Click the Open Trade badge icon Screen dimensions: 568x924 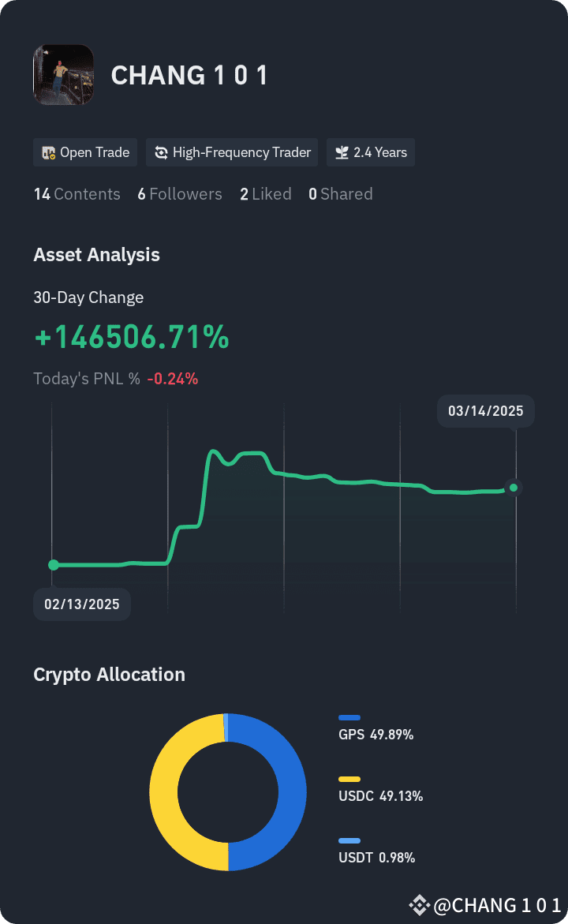pos(48,152)
